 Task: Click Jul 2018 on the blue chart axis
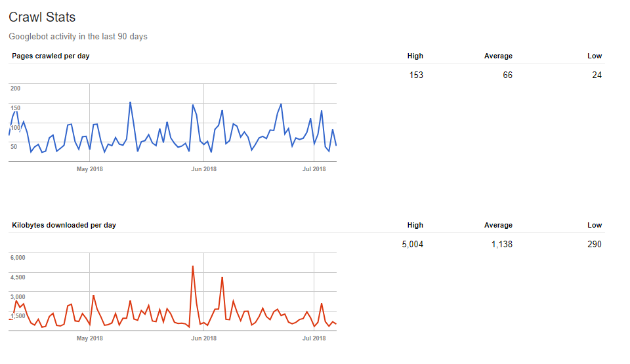coord(314,169)
